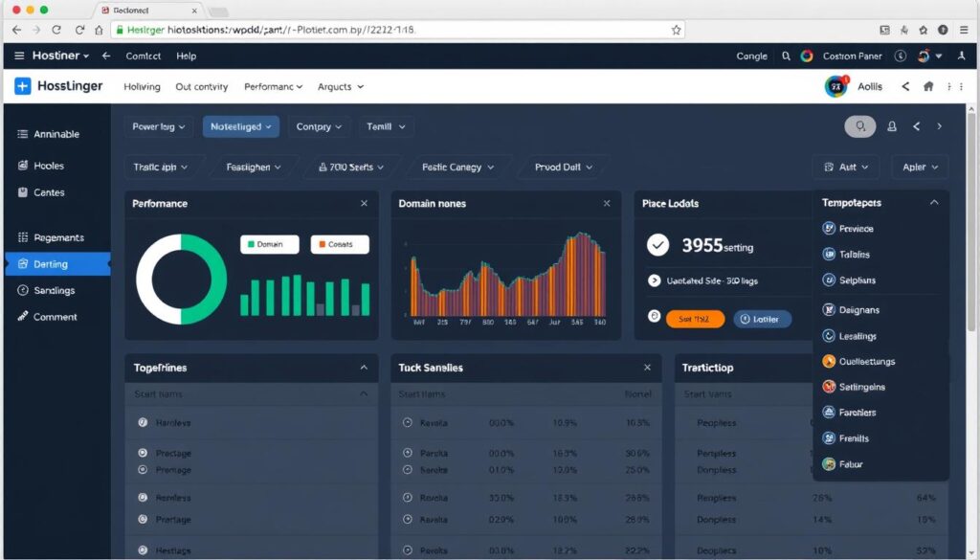Click the bookmark star in address bar
Screen dimensions: 980x560
[x=677, y=31]
